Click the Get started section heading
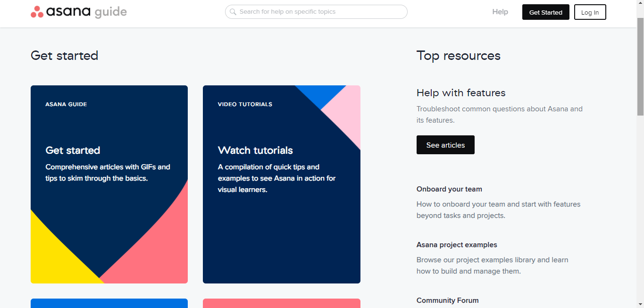The image size is (644, 308). [65, 56]
